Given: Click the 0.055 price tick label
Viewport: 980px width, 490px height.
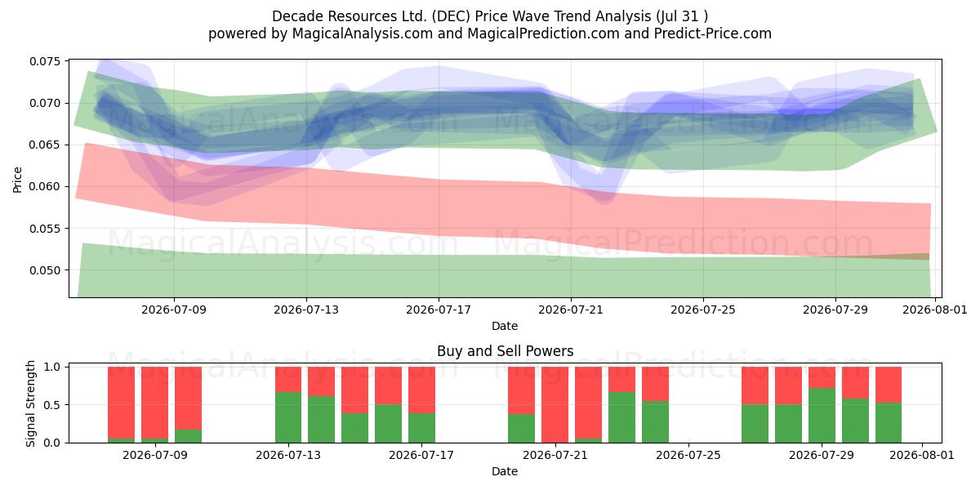Looking at the screenshot, I should point(45,228).
